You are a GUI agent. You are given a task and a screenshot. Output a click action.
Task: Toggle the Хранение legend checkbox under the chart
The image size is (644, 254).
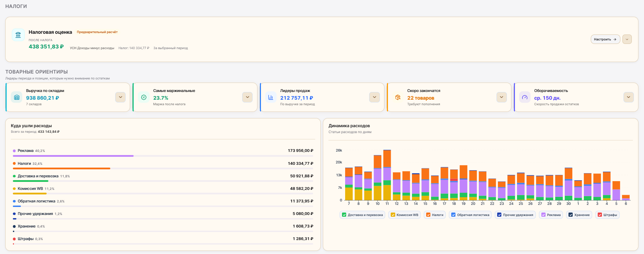coord(571,215)
